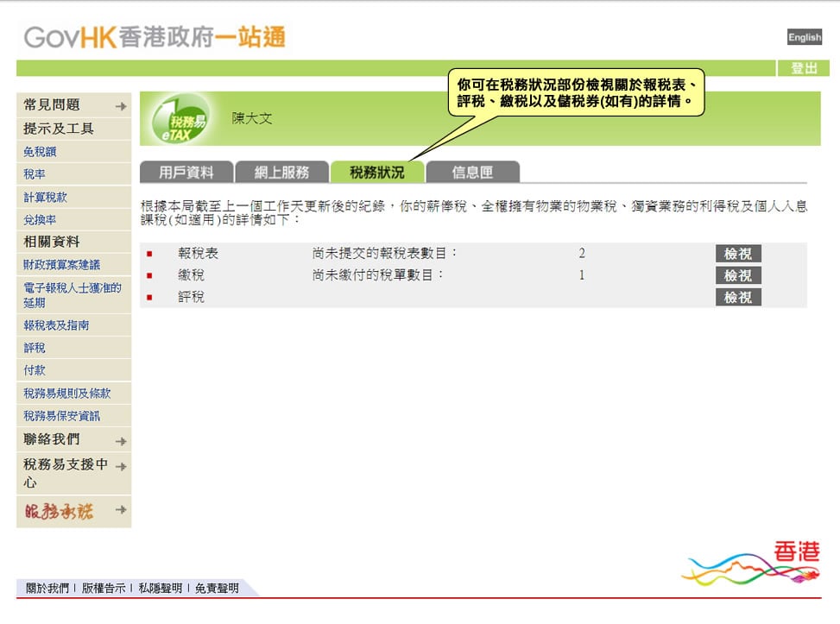
Task: Select the 稅務狀況 tab
Action: 376,173
